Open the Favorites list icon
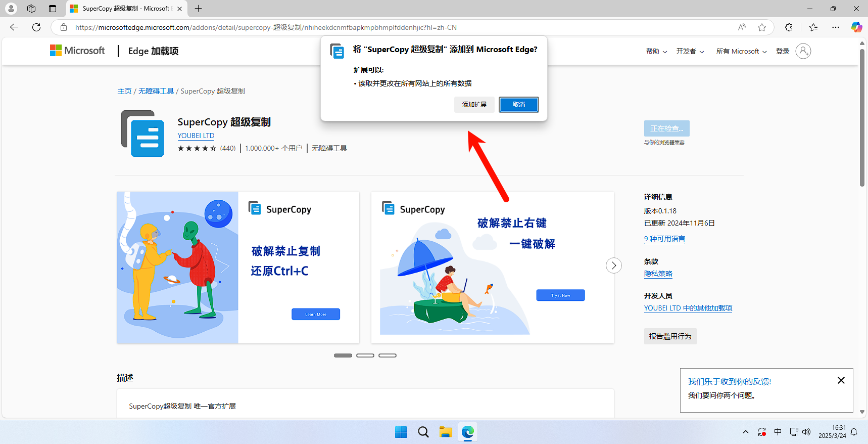868x444 pixels. [813, 27]
